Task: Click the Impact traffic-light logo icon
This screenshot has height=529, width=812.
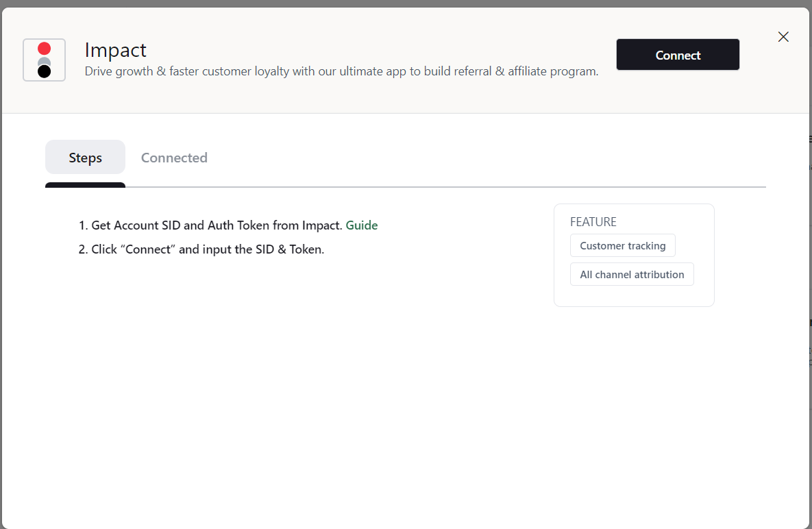Action: pyautogui.click(x=44, y=60)
